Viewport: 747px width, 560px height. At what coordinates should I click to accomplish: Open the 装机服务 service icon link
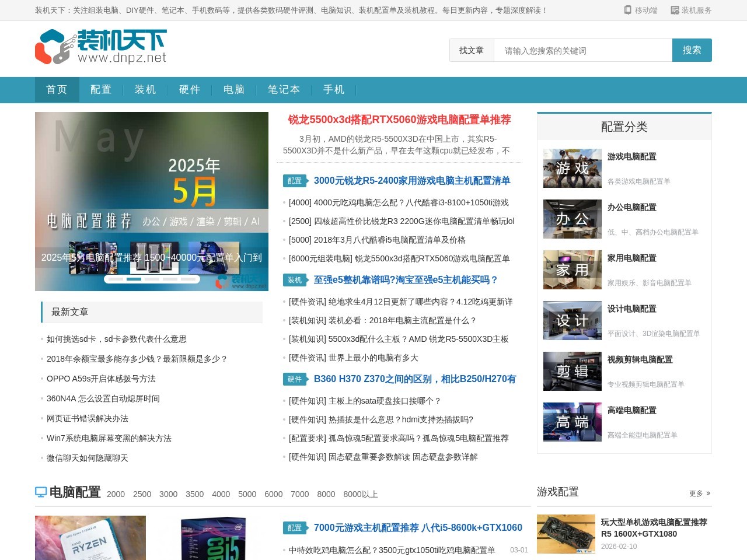click(x=691, y=10)
